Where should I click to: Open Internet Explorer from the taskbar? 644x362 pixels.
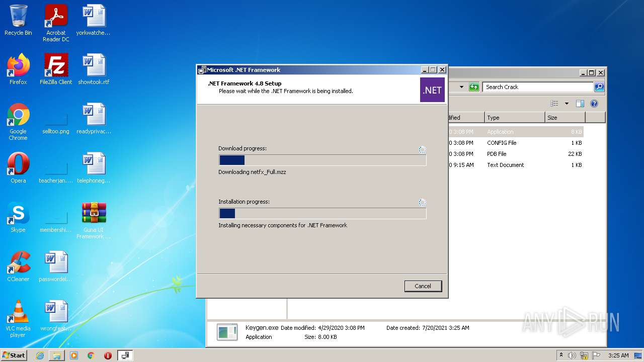pos(40,355)
